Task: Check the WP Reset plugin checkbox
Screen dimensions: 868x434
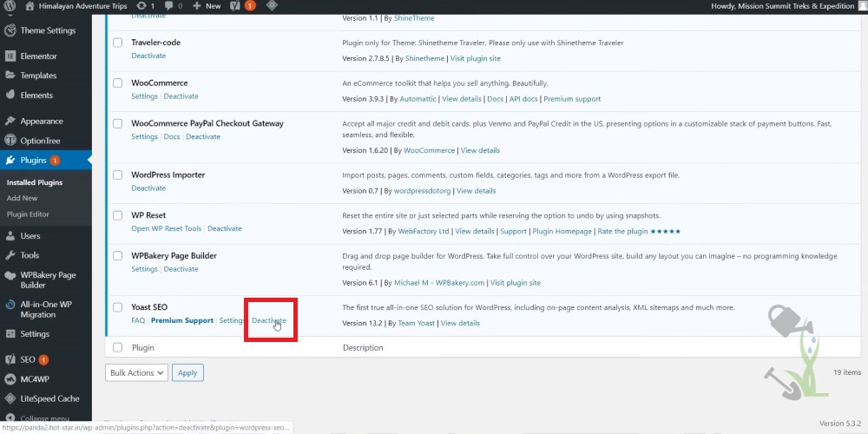Action: [x=118, y=215]
